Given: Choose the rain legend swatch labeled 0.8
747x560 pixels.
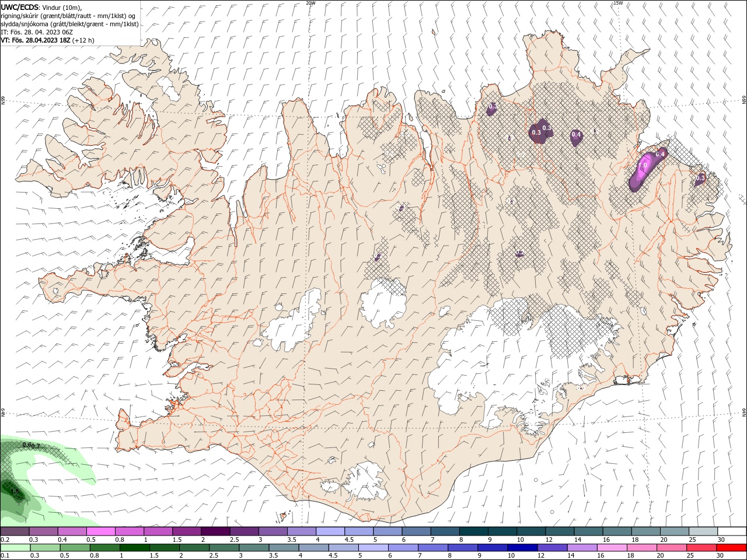Looking at the screenshot, I should (x=104, y=548).
